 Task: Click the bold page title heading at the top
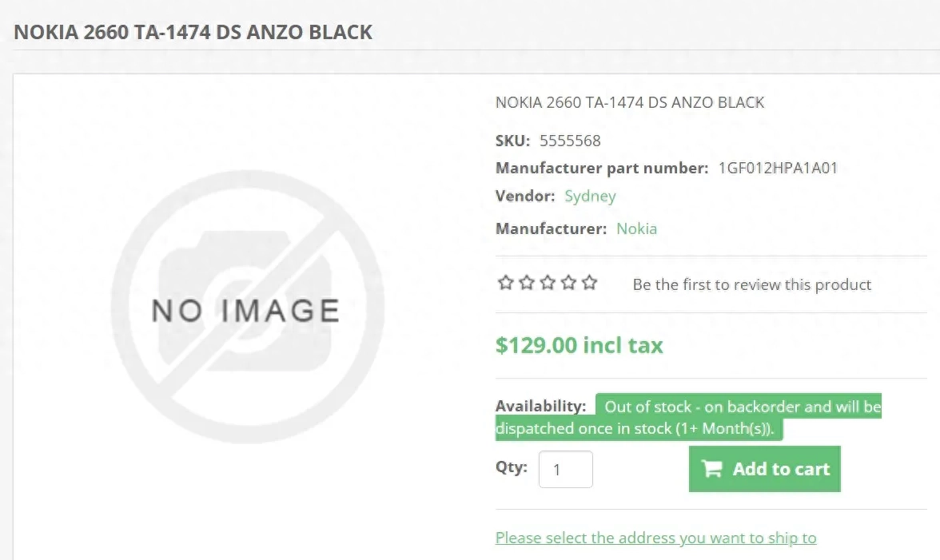click(193, 32)
